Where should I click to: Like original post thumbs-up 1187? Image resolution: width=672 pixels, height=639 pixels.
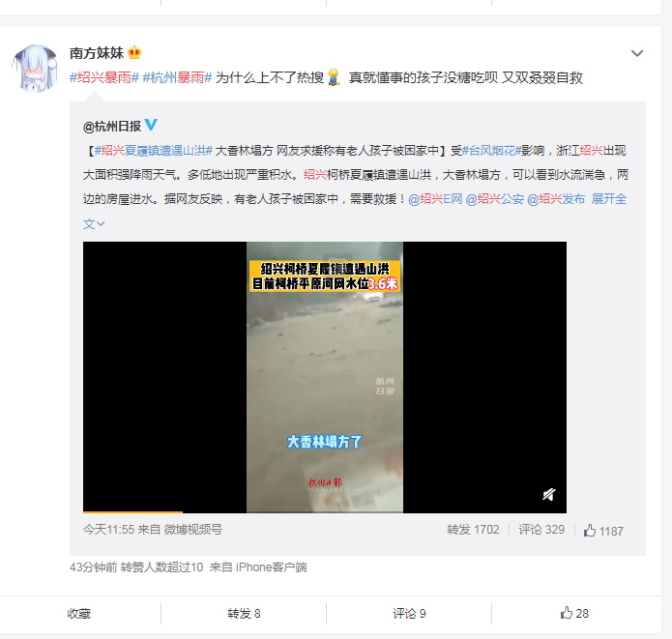(603, 531)
